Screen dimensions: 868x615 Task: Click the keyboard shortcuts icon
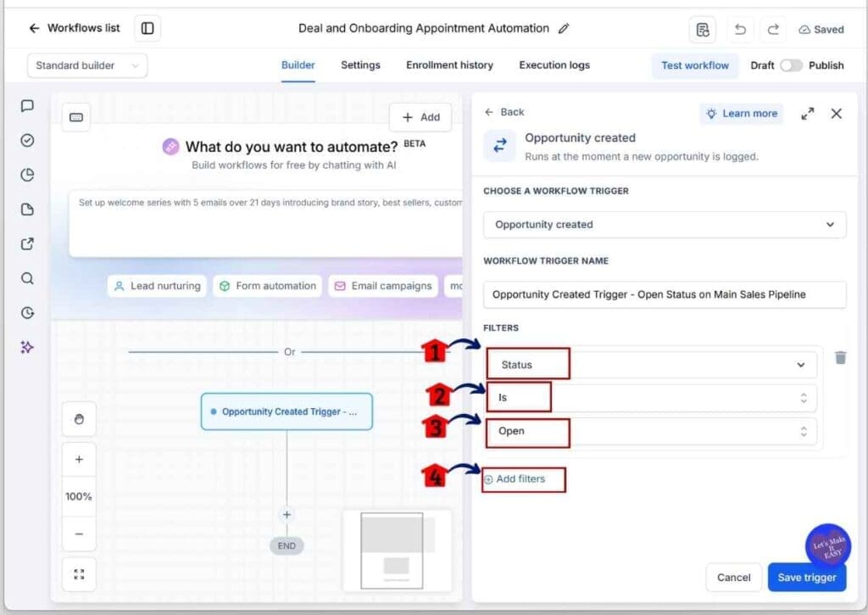pos(76,117)
